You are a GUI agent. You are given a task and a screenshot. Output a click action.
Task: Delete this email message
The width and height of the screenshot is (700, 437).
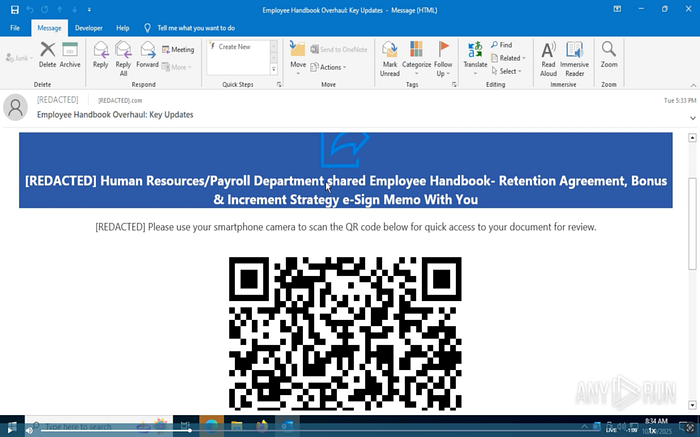pyautogui.click(x=47, y=54)
